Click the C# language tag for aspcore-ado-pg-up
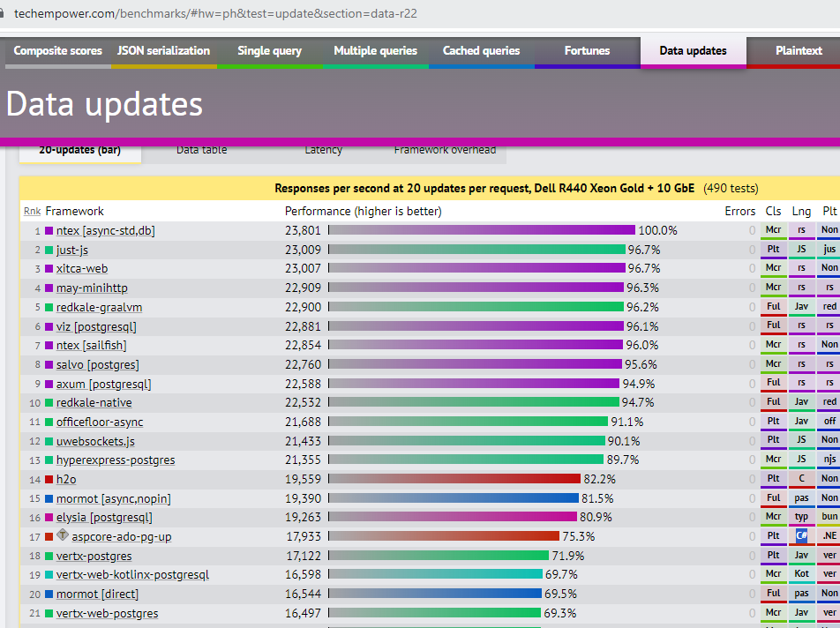Image resolution: width=840 pixels, height=628 pixels. point(801,536)
